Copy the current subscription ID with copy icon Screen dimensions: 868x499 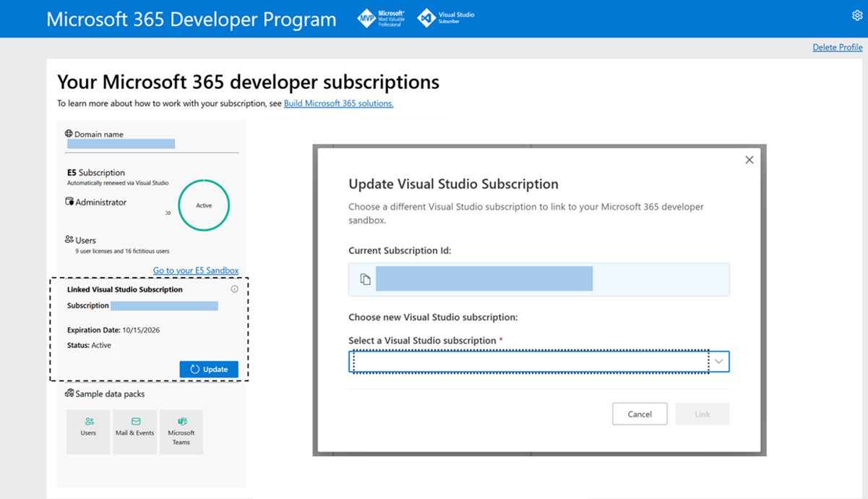(x=365, y=279)
